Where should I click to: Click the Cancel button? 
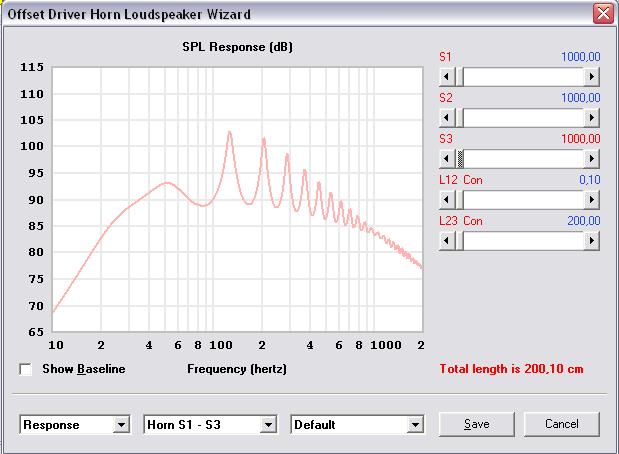(x=561, y=424)
